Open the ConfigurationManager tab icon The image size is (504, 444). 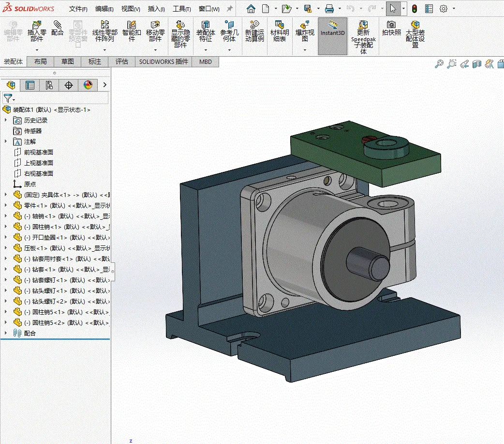tap(49, 85)
